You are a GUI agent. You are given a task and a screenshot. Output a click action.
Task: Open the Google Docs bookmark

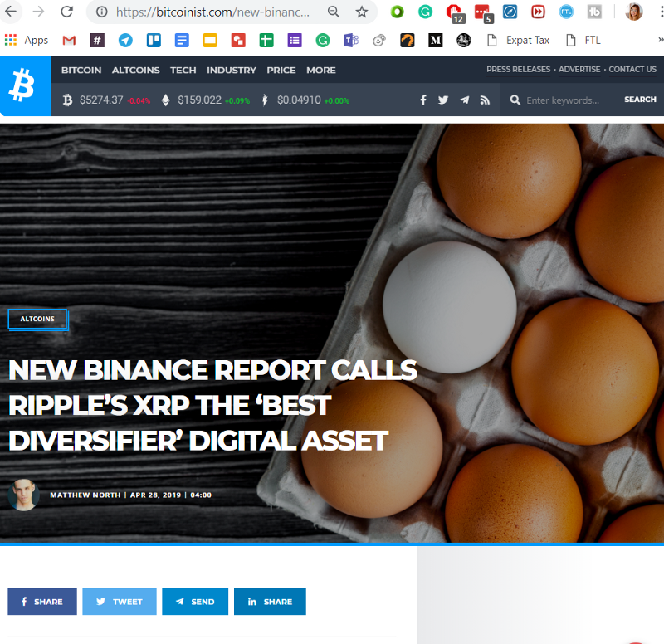tap(182, 41)
